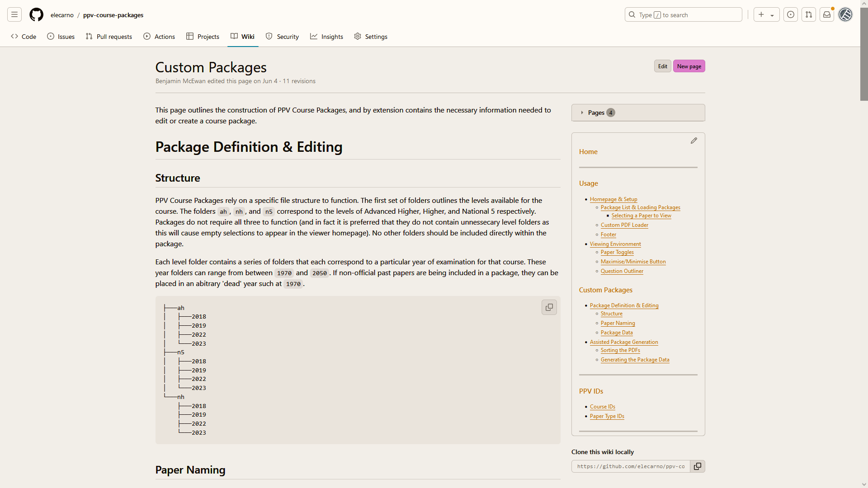This screenshot has width=868, height=488.
Task: View the 11 revisions history link
Action: (299, 81)
